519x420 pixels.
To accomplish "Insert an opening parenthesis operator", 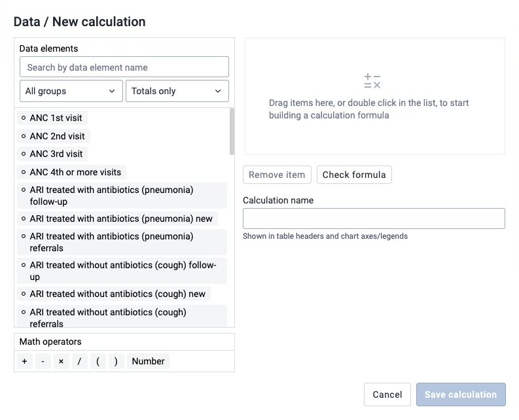I will [98, 361].
